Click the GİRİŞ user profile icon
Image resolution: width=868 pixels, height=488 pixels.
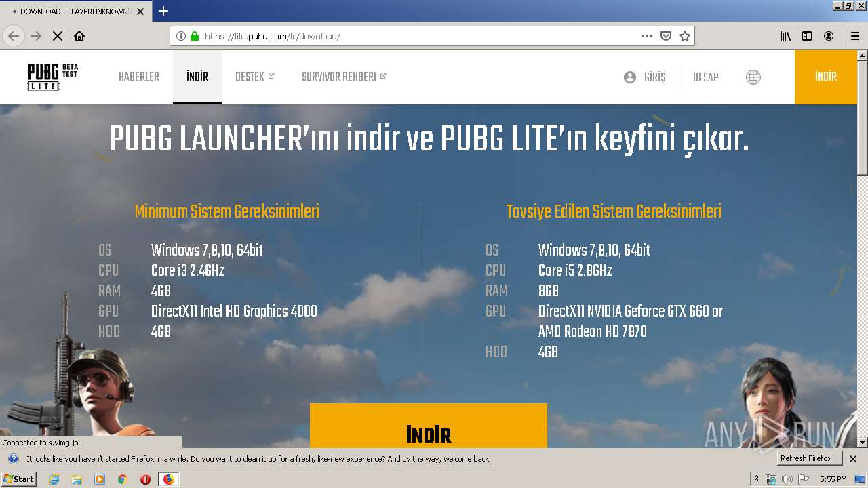[630, 77]
